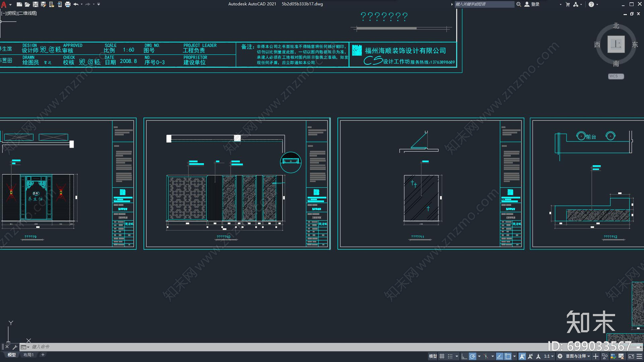Click the Customization hamburger icon in status bar
This screenshot has height=362, width=644.
pos(639,356)
